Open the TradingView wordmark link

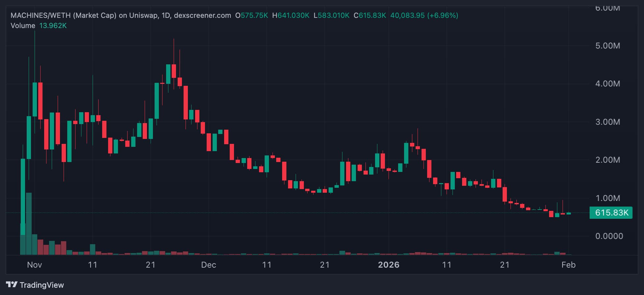click(42, 285)
